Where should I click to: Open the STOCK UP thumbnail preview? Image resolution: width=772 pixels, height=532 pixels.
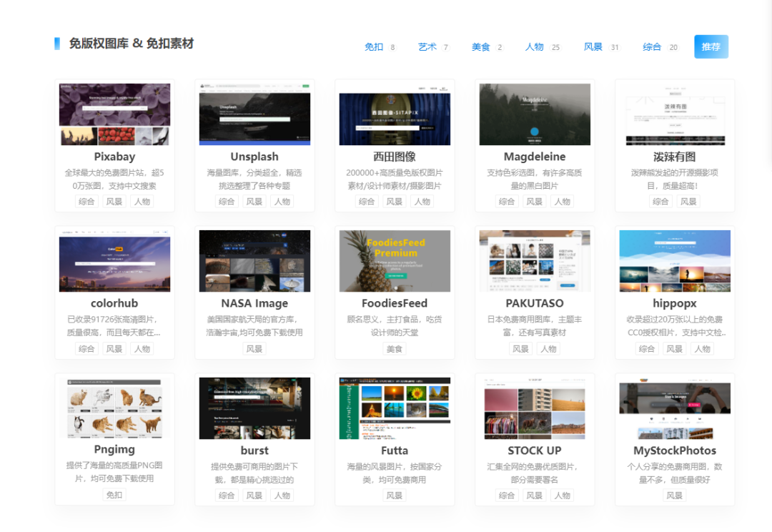point(535,408)
